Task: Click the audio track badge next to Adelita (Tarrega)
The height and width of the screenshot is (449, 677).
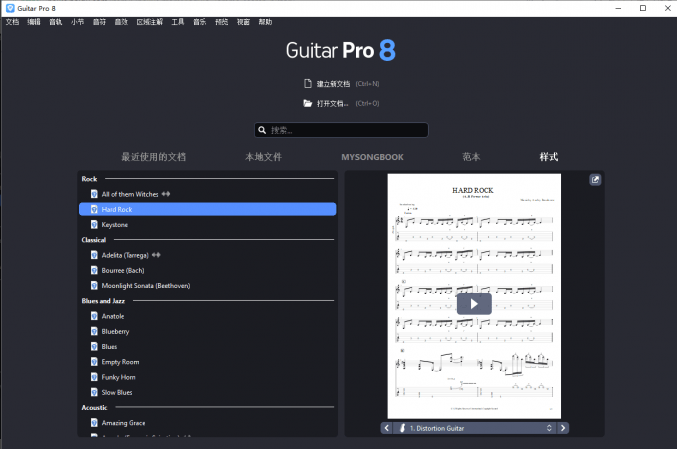Action: 156,255
